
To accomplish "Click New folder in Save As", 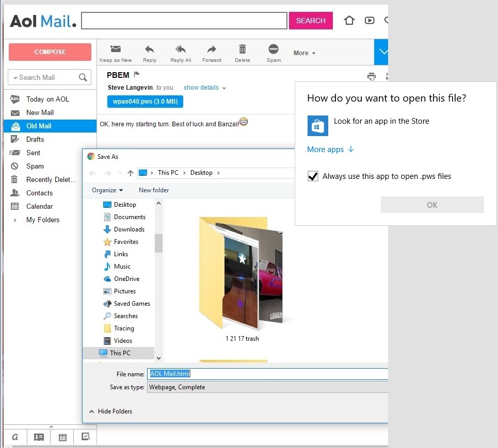I will (x=154, y=190).
